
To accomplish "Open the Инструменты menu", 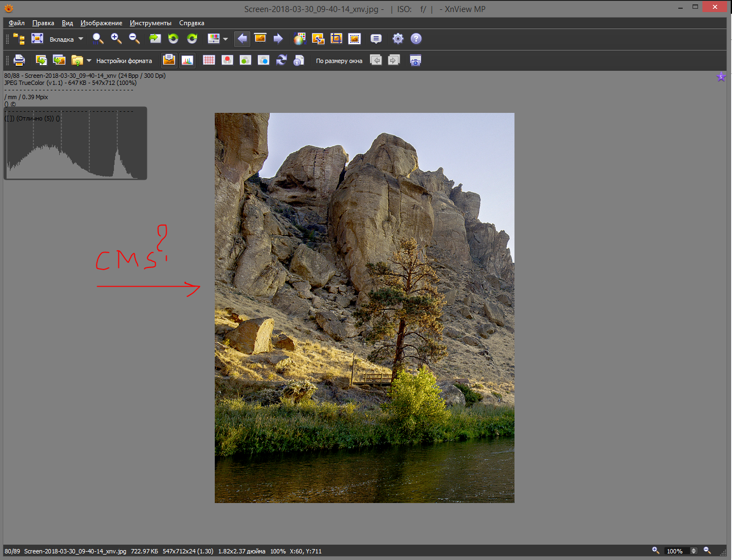I will pyautogui.click(x=151, y=23).
